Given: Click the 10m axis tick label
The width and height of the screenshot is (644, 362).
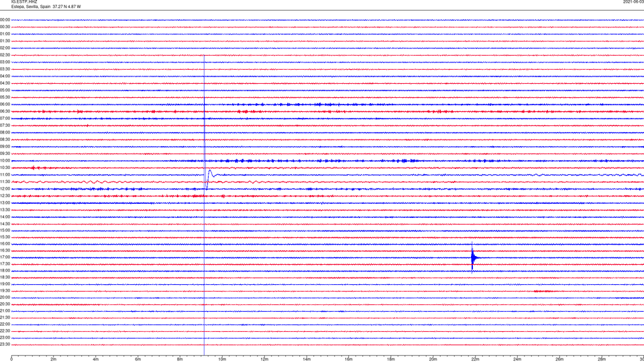Looking at the screenshot, I should coord(222,359).
